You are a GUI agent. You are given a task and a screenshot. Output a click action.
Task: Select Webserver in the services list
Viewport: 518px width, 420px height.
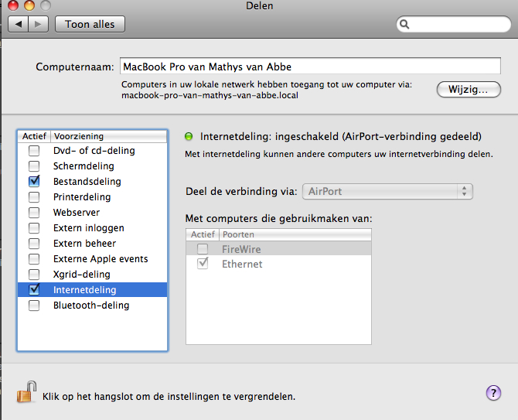point(76,213)
